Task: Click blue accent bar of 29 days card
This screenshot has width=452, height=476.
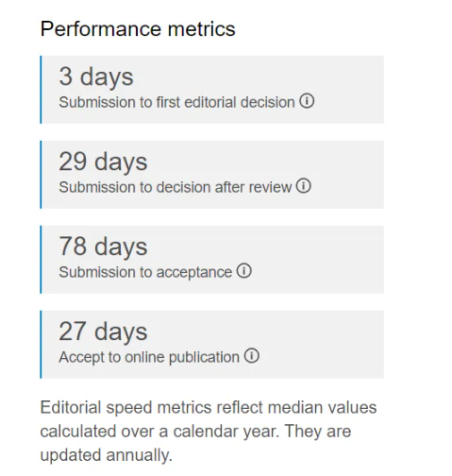Action: click(41, 175)
